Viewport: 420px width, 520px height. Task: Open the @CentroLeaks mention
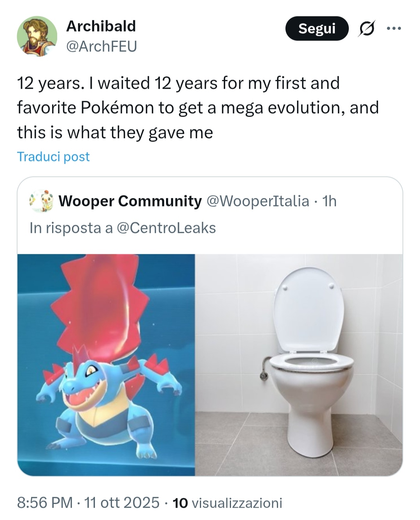pos(166,228)
